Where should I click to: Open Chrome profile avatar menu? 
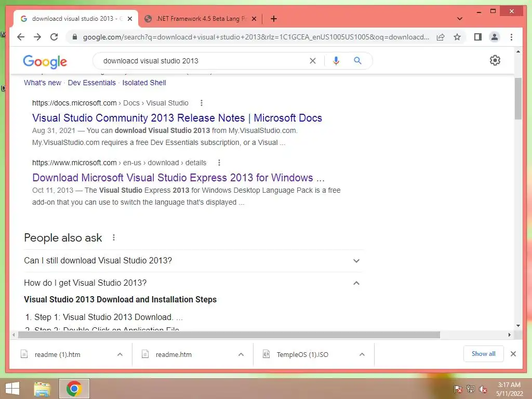(495, 37)
